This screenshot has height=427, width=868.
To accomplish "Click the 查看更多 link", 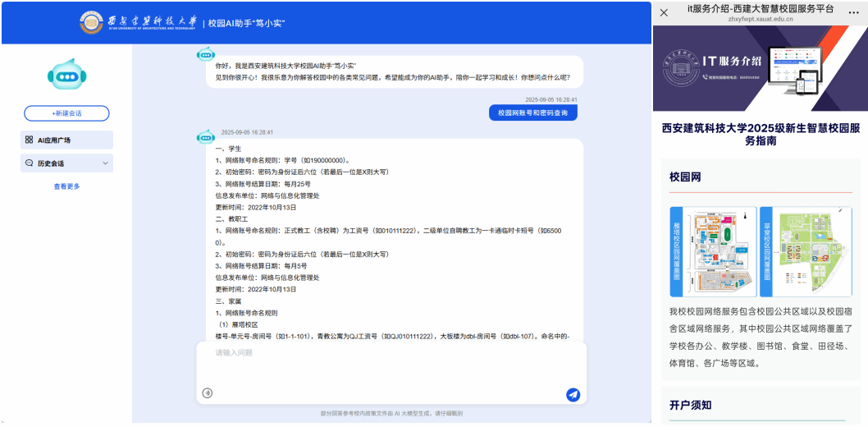I will pyautogui.click(x=66, y=186).
